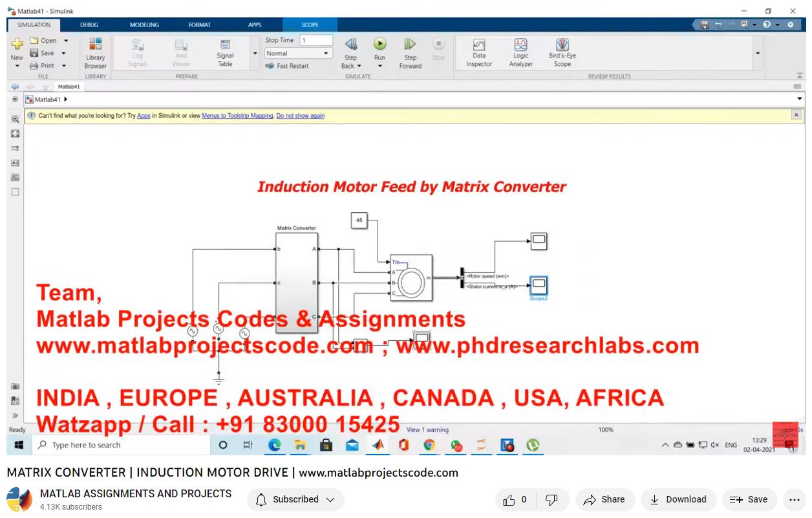Expand the Print dropdown arrow
The width and height of the screenshot is (812, 518).
(64, 66)
